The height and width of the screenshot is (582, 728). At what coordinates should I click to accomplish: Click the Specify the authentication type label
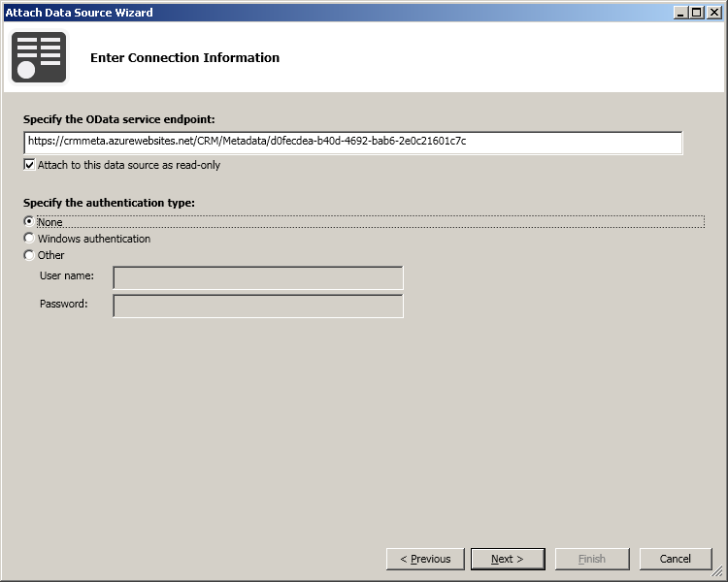point(109,203)
